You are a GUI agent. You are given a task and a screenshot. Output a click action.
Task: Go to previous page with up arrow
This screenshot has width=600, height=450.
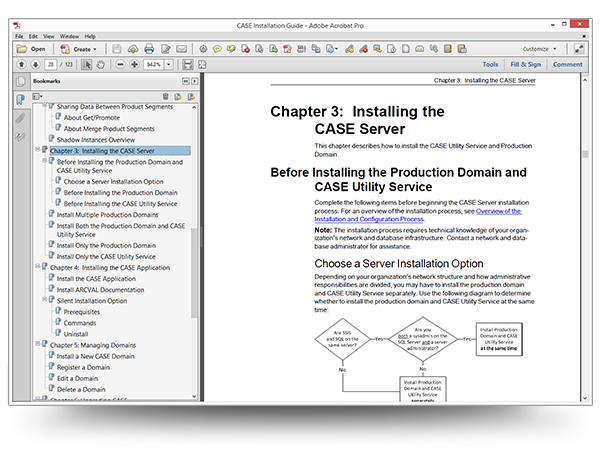point(21,64)
